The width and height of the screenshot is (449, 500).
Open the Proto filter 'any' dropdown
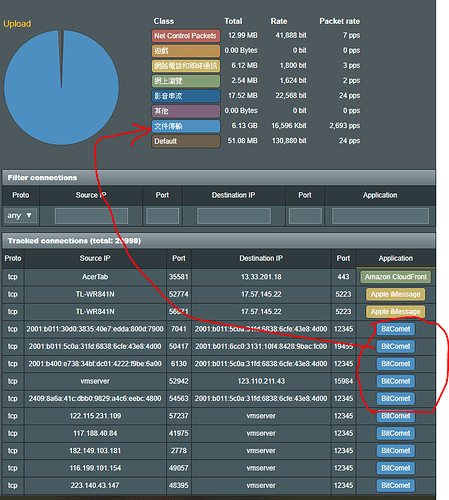[x=20, y=216]
